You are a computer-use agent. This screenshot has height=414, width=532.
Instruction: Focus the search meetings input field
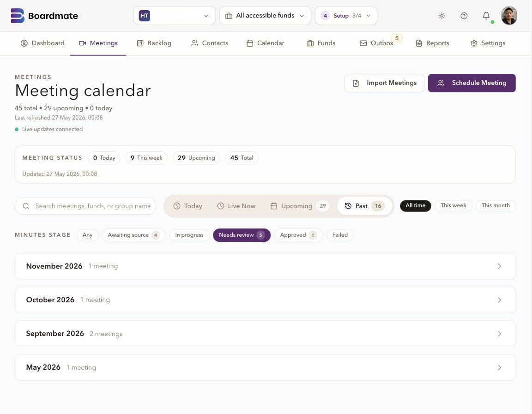click(x=85, y=206)
